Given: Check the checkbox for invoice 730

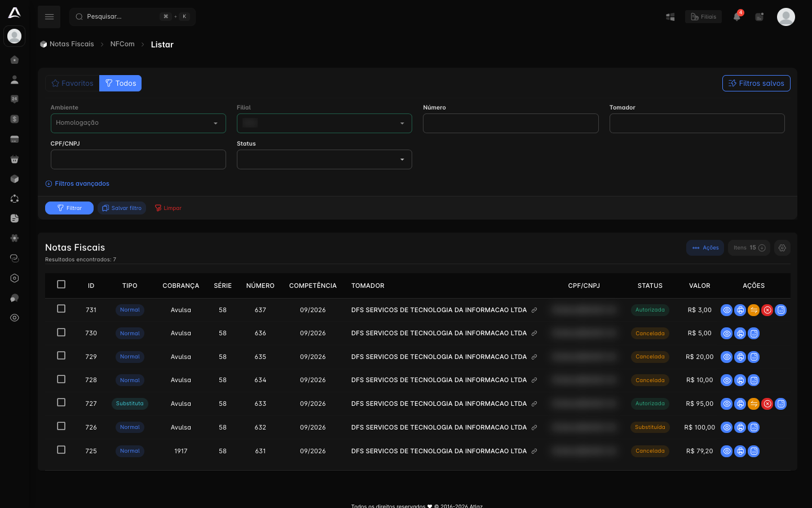Looking at the screenshot, I should tap(61, 332).
